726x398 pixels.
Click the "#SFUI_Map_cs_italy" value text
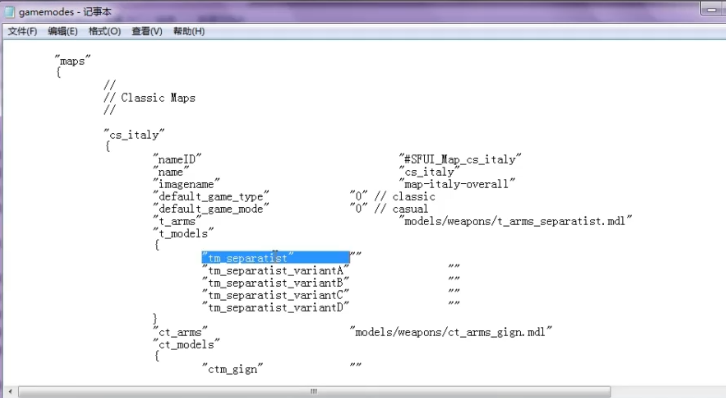[x=460, y=159]
